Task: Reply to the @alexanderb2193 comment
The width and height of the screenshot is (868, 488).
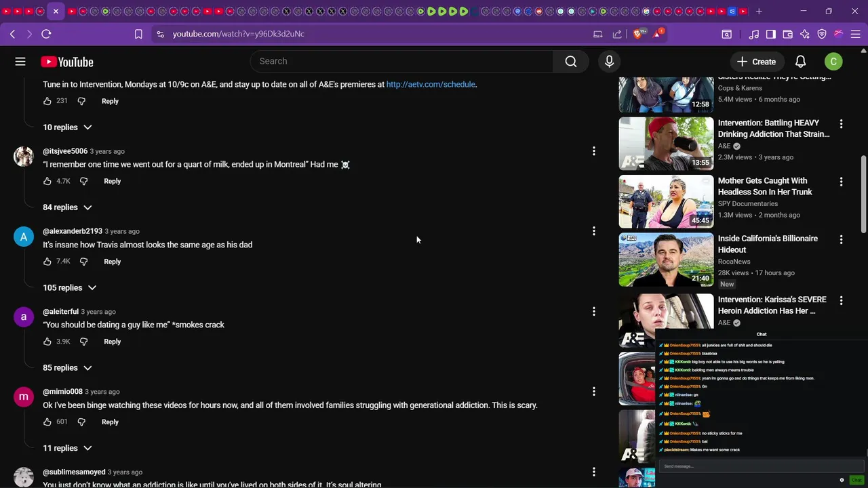Action: click(x=112, y=262)
